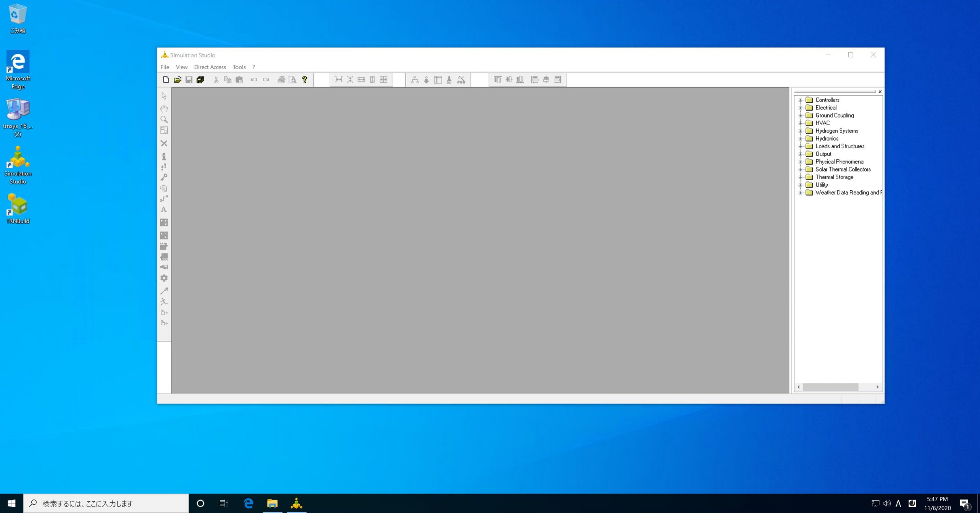Click the info 'i' icon in left toolbar
The width and height of the screenshot is (980, 513).
[x=164, y=156]
